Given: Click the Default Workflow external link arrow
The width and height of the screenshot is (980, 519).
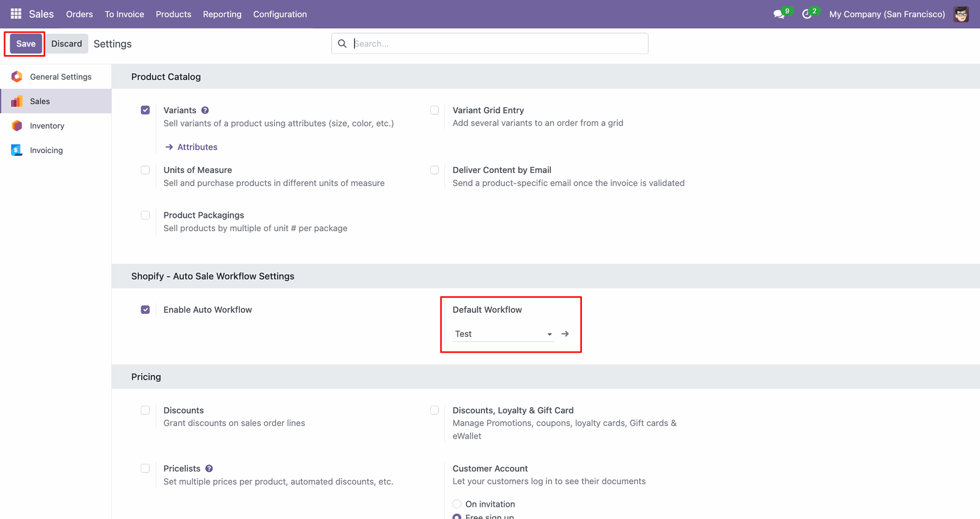Looking at the screenshot, I should (565, 334).
